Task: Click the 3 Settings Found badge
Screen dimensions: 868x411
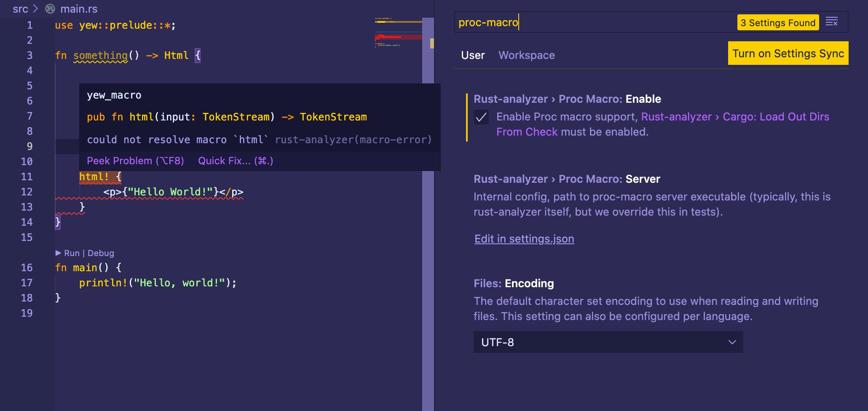Action: (777, 22)
